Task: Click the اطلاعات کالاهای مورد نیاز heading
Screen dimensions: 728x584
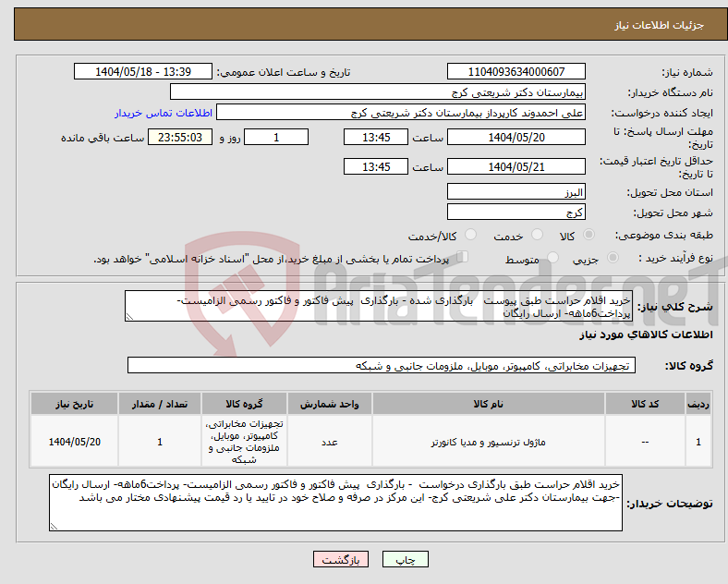Action: pyautogui.click(x=646, y=335)
